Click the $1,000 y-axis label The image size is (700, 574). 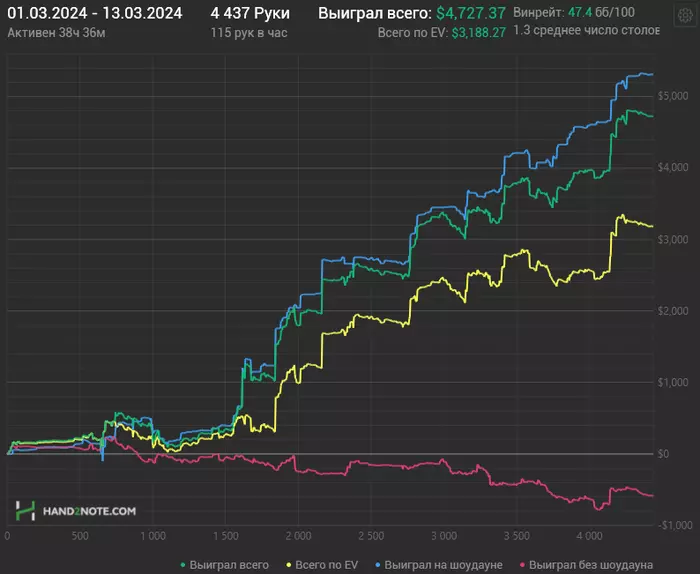pyautogui.click(x=673, y=382)
